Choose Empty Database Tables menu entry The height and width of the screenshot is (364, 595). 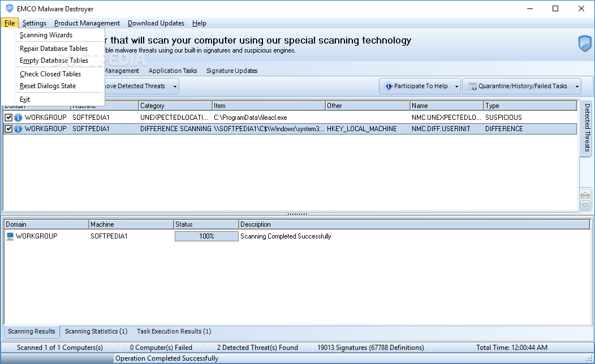53,60
